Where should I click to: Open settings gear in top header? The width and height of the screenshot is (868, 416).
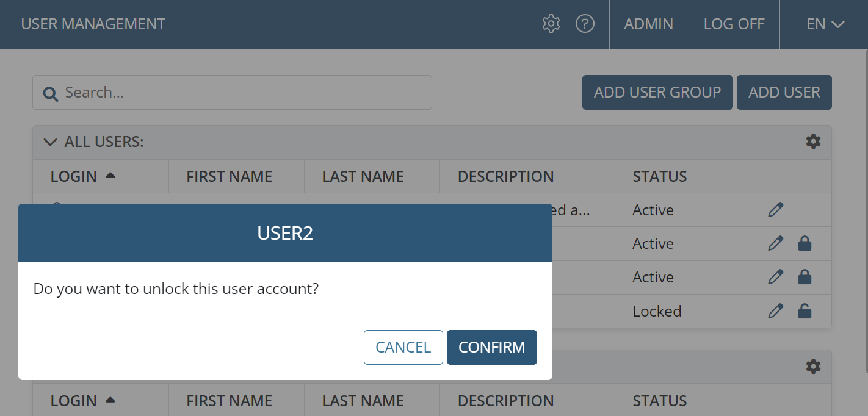[x=551, y=24]
